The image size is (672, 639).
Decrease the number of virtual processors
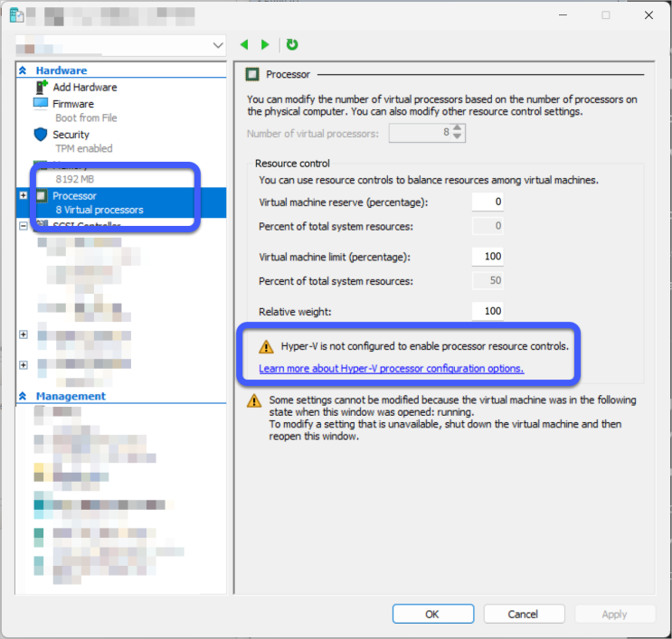[458, 136]
